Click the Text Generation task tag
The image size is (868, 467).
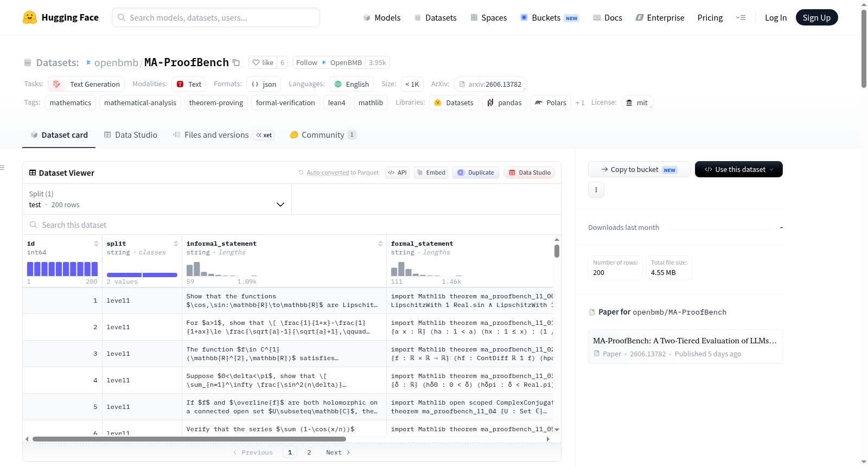pyautogui.click(x=86, y=84)
